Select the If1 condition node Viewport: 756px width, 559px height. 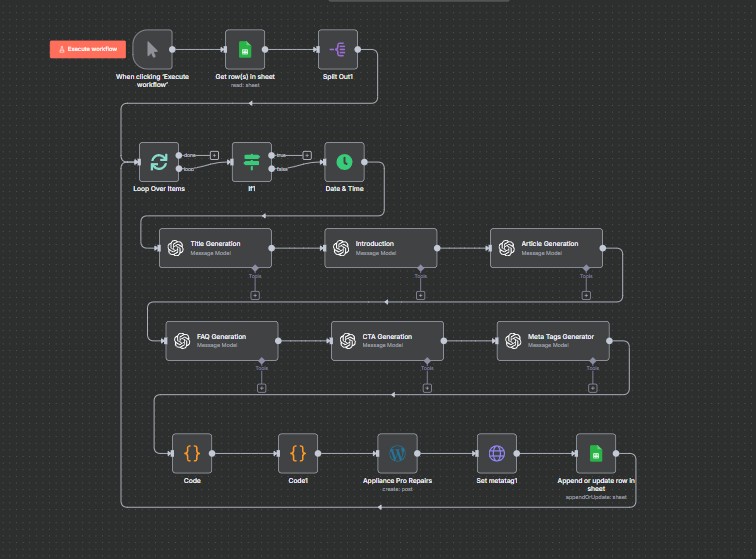[x=251, y=161]
